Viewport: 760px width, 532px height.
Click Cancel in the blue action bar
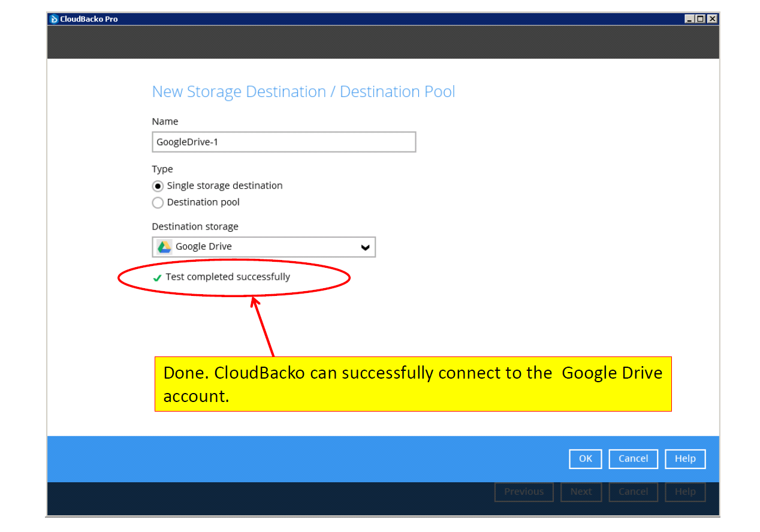coord(633,459)
